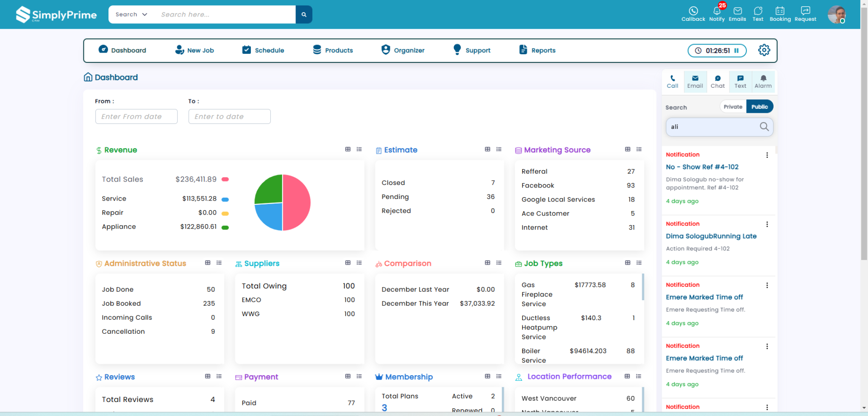This screenshot has width=868, height=416.
Task: Pause the 01:26:51 timer
Action: 737,50
